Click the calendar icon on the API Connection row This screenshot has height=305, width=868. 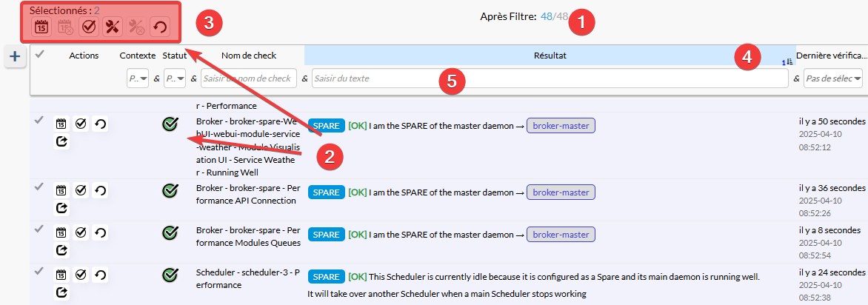(x=61, y=191)
